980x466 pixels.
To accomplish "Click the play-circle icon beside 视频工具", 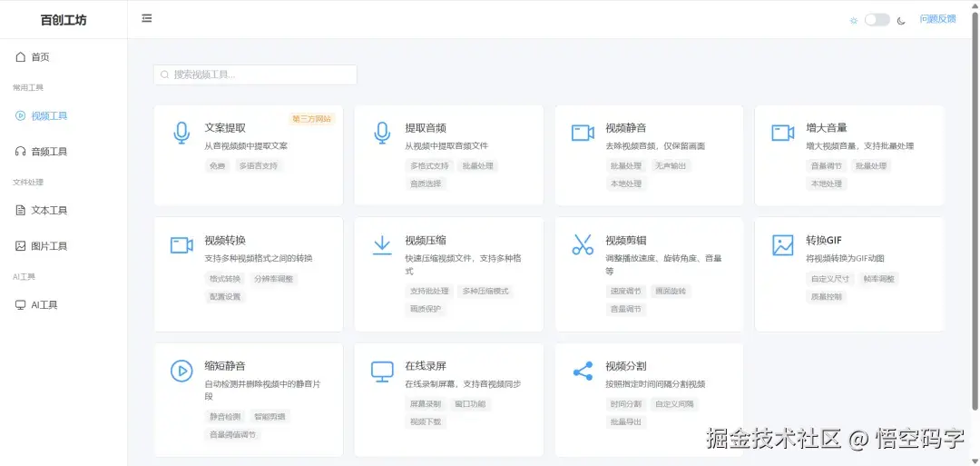I will tap(21, 115).
